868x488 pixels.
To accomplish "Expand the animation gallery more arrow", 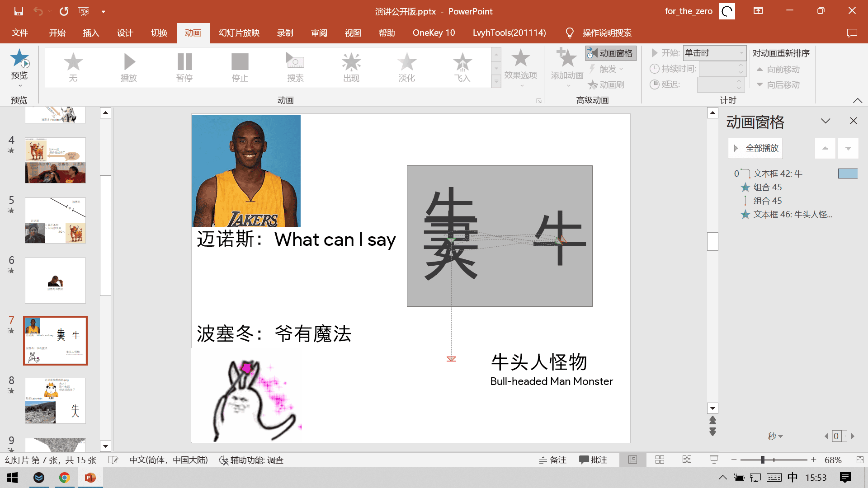I will 496,82.
